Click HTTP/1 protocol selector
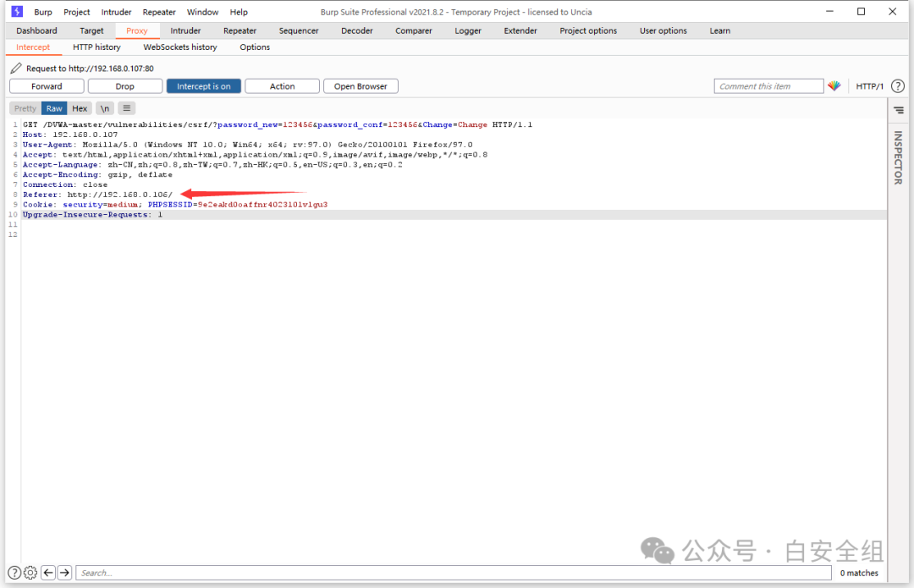The image size is (914, 588). (869, 86)
